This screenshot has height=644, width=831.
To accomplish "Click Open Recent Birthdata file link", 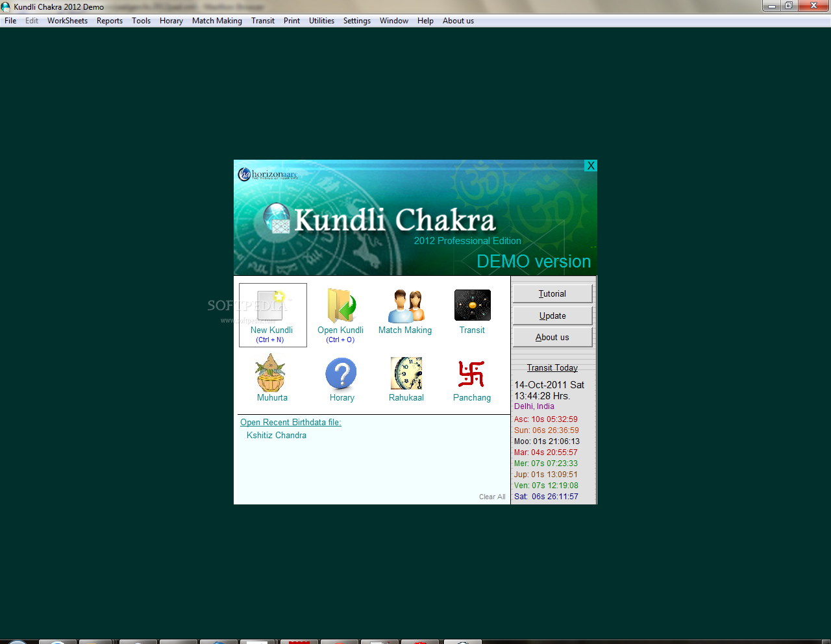I will pos(291,422).
